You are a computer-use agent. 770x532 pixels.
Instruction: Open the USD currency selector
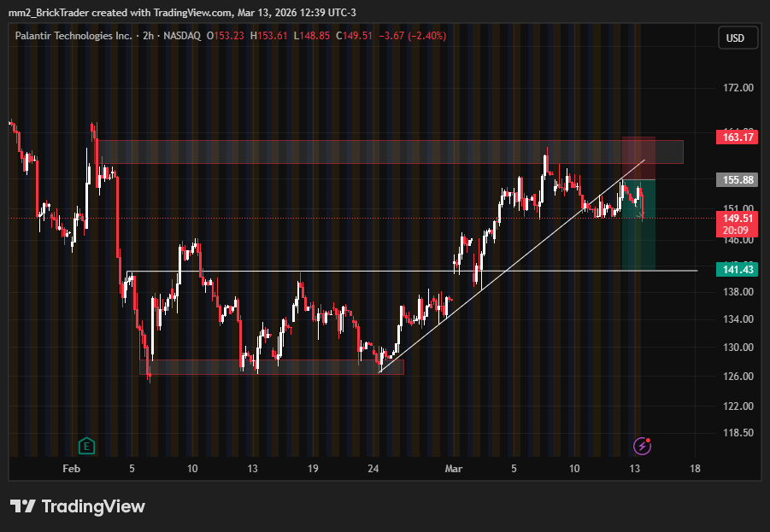(x=738, y=38)
